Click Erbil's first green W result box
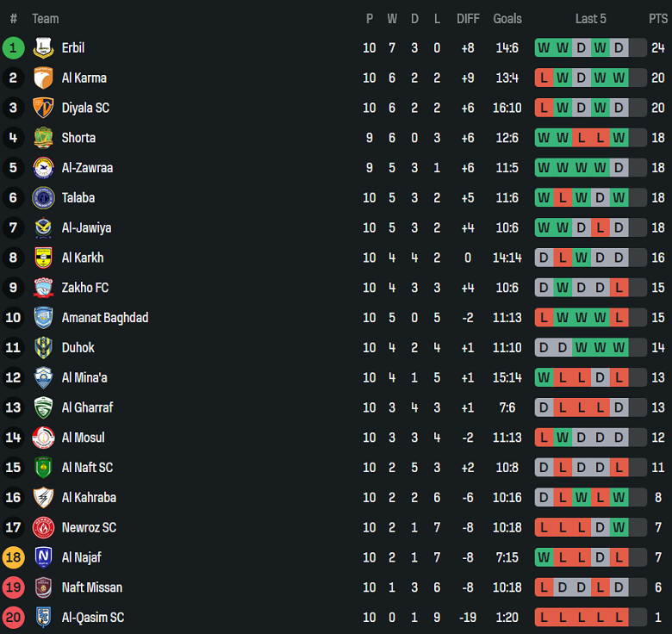The image size is (672, 634). (544, 48)
